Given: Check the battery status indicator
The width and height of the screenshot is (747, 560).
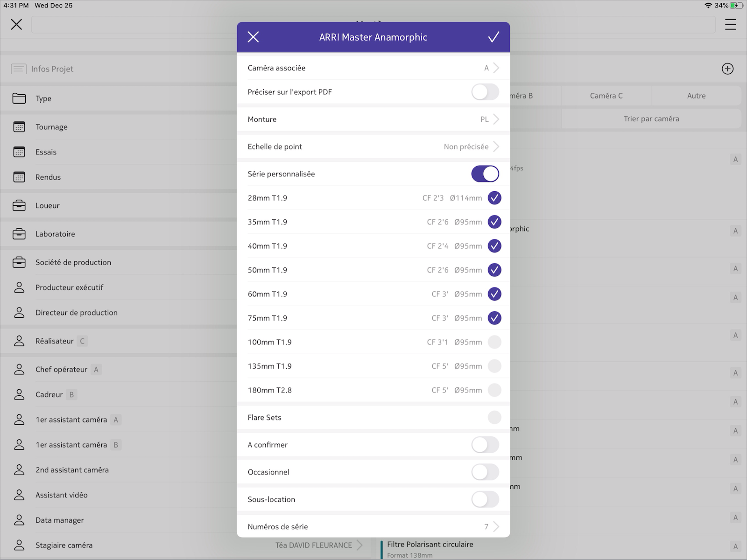Looking at the screenshot, I should point(735,6).
